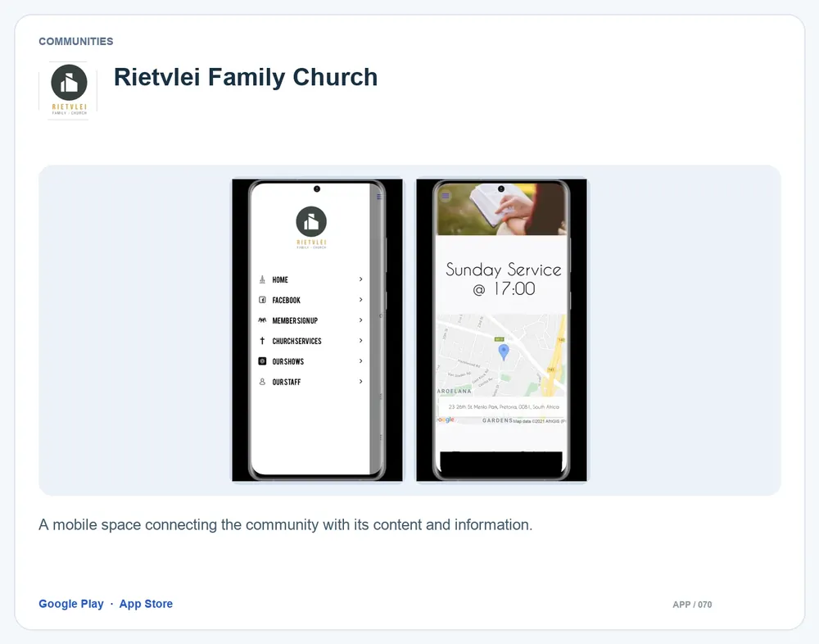Open the App Store link
The height and width of the screenshot is (644, 819).
click(x=146, y=604)
